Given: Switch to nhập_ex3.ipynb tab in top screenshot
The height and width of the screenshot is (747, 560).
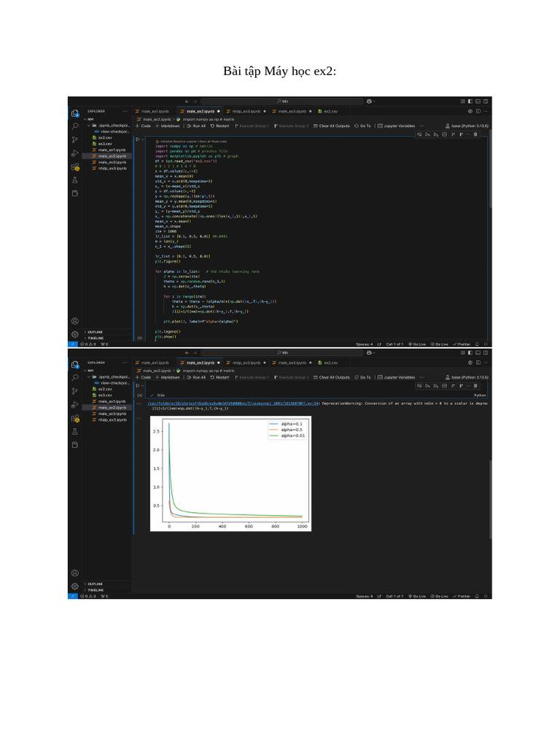Looking at the screenshot, I should pos(246,111).
